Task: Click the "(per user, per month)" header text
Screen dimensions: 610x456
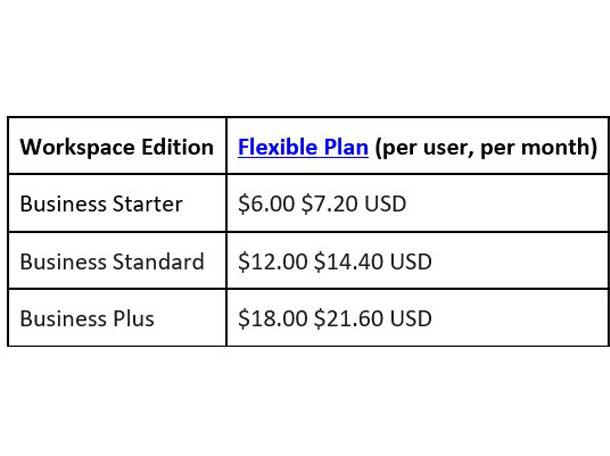Action: (486, 148)
